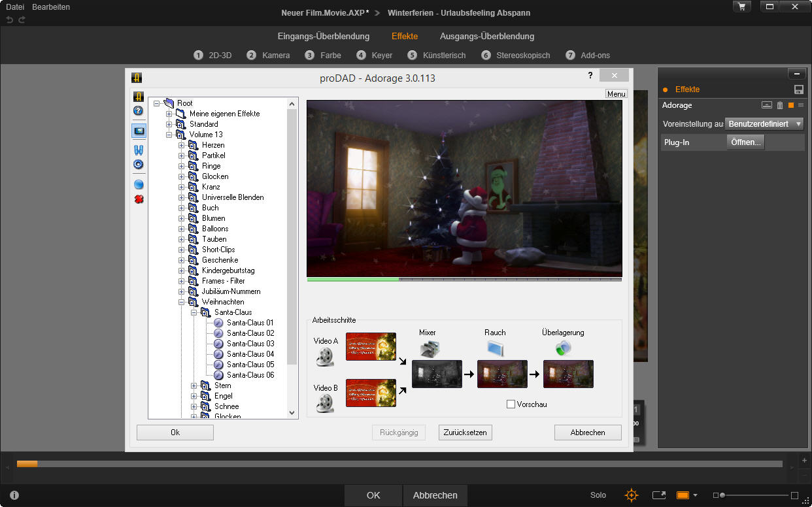Click the binoculars search icon in Adorage sidebar
The image size is (812, 507).
tap(138, 150)
